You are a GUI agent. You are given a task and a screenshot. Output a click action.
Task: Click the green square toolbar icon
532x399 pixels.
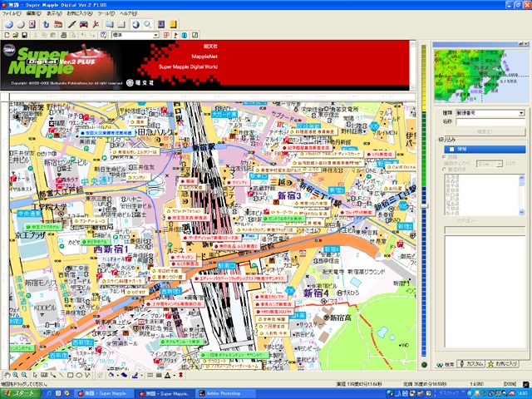pyautogui.click(x=195, y=35)
